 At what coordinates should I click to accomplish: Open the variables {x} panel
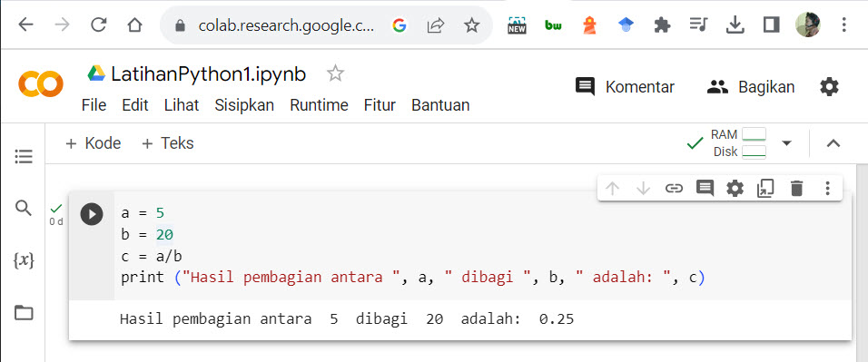(24, 260)
